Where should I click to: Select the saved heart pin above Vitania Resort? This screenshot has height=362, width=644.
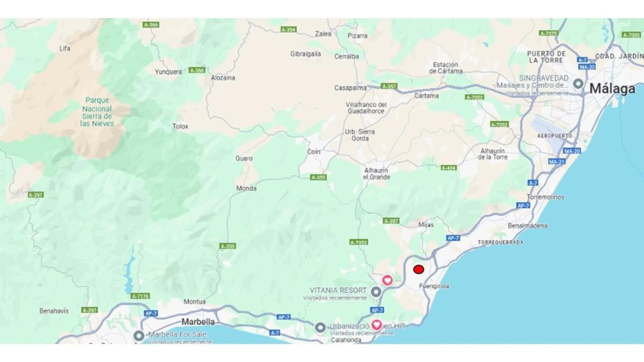[x=387, y=280]
